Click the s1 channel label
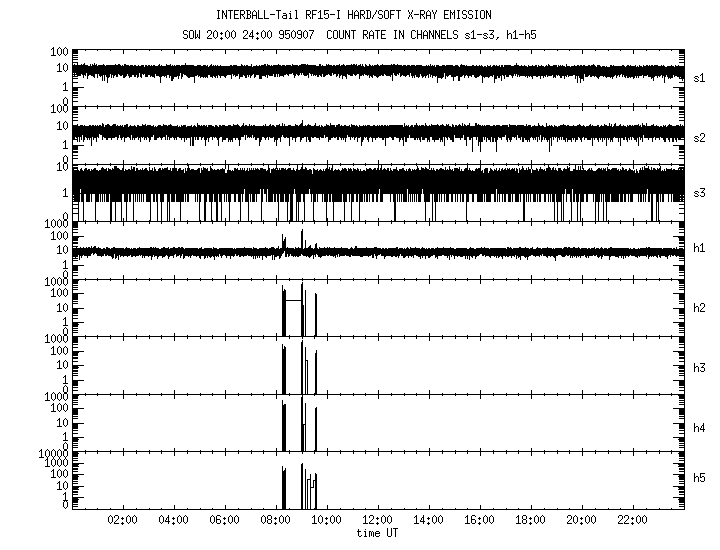Image resolution: width=720 pixels, height=550 pixels. pyautogui.click(x=700, y=77)
